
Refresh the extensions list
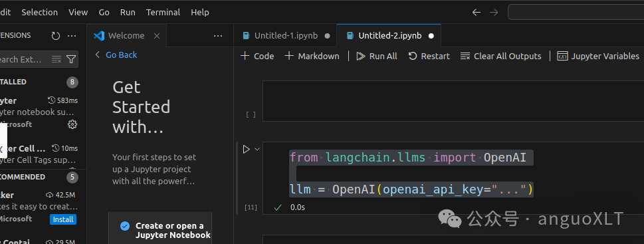click(x=55, y=36)
